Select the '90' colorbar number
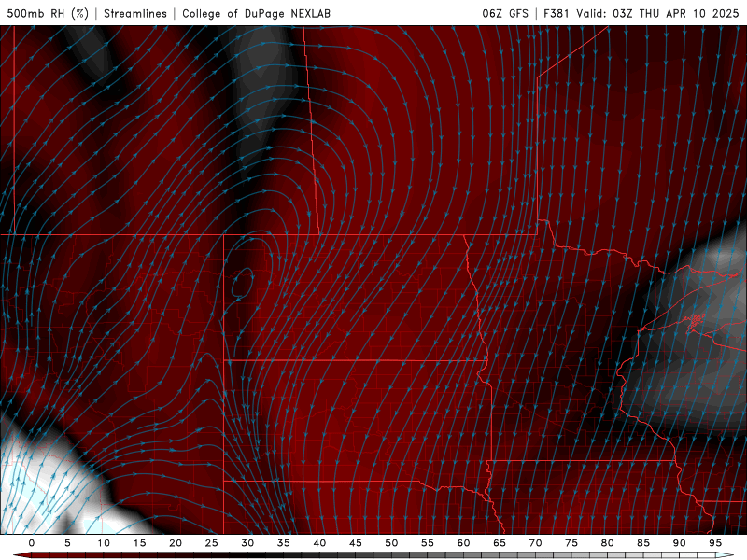Image resolution: width=747 pixels, height=560 pixels. click(x=679, y=543)
